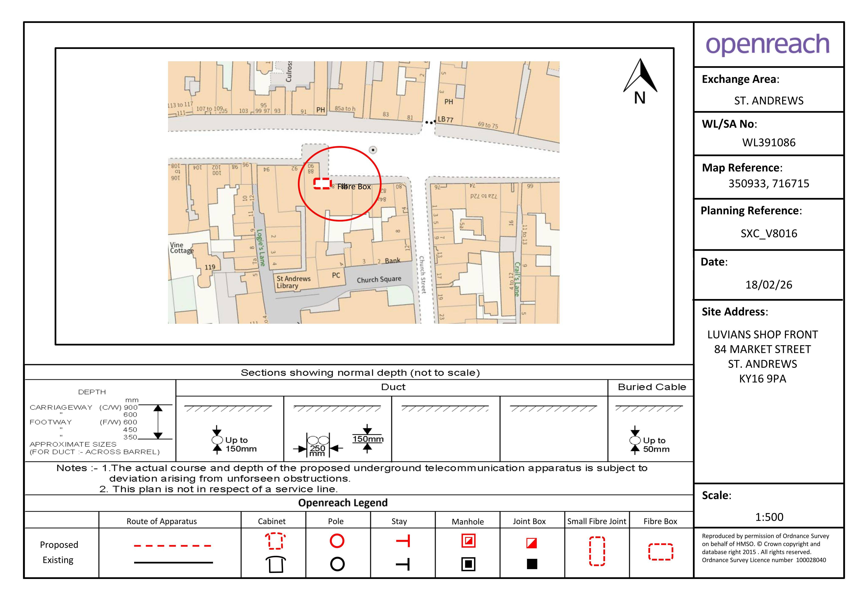Click the Openreach Legend heading

[343, 503]
